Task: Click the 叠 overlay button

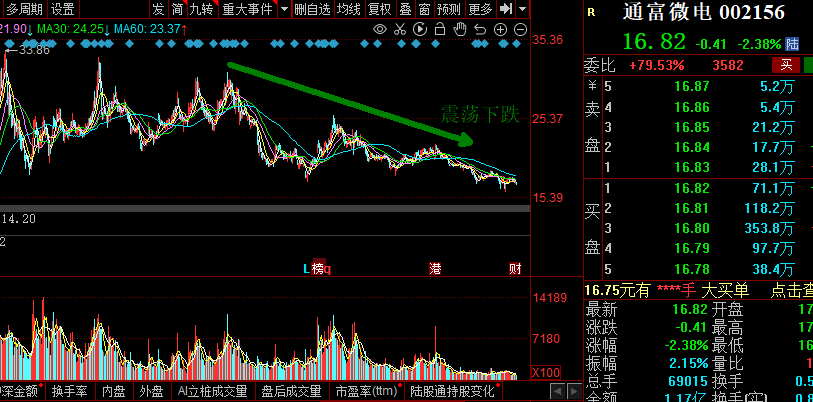Action: click(405, 9)
